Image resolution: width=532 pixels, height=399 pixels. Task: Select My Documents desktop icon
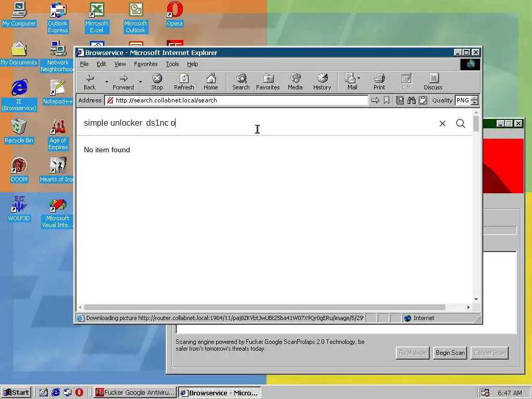click(x=19, y=54)
